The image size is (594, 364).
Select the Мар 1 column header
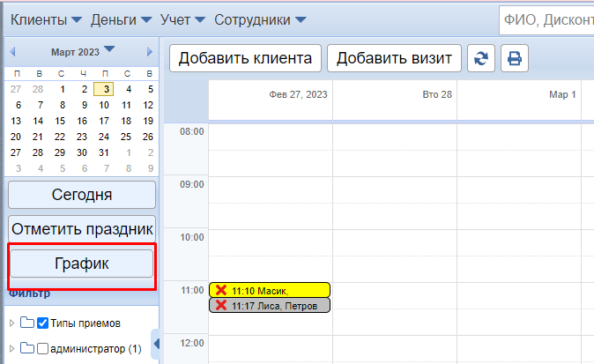pyautogui.click(x=519, y=100)
